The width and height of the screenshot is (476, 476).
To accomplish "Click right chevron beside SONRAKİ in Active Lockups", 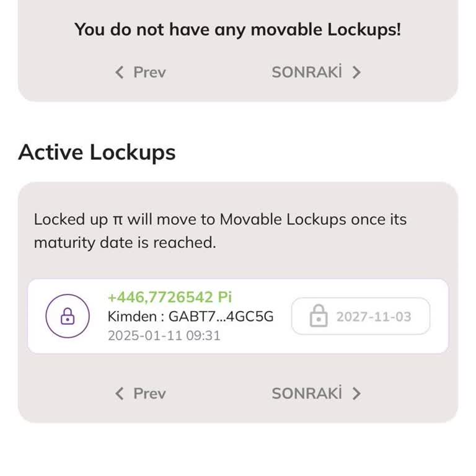I will 356,394.
